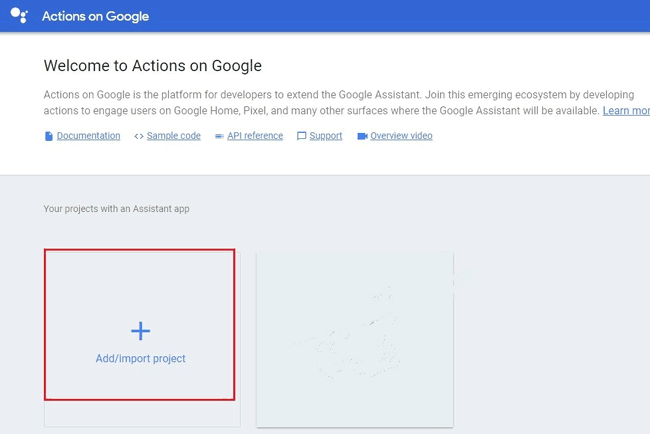This screenshot has height=434, width=650.
Task: Click the plus icon to add project
Action: click(141, 331)
